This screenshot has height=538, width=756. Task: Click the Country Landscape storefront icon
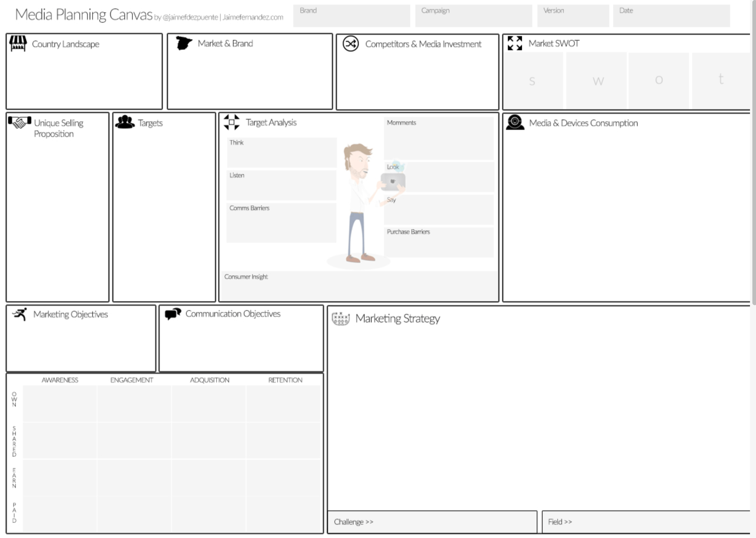click(x=18, y=43)
